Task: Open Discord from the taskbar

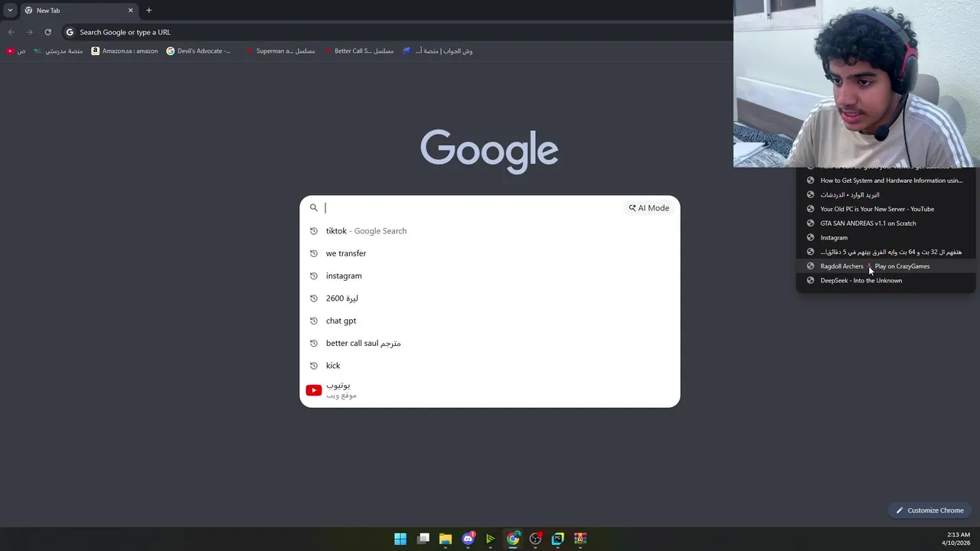Action: click(x=468, y=539)
